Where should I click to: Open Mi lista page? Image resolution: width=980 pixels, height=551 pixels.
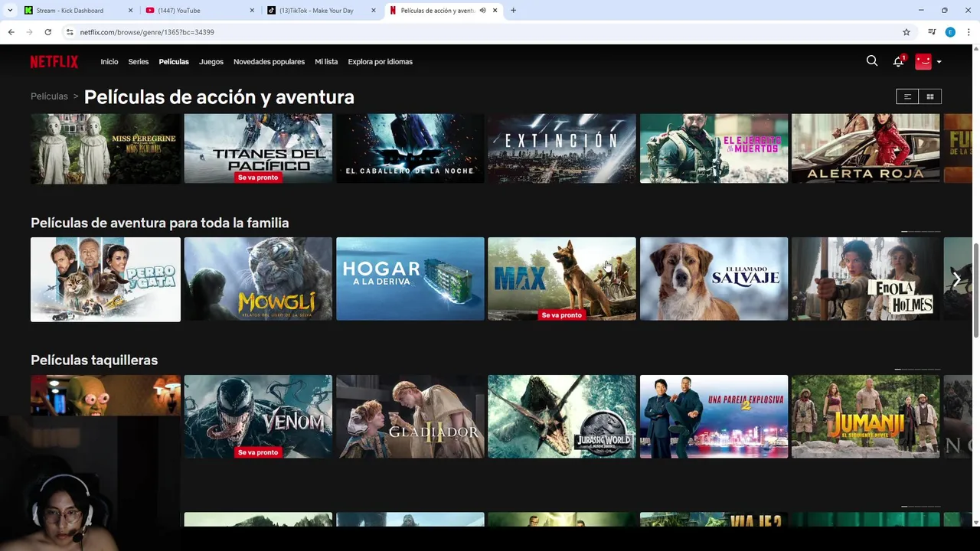326,62
